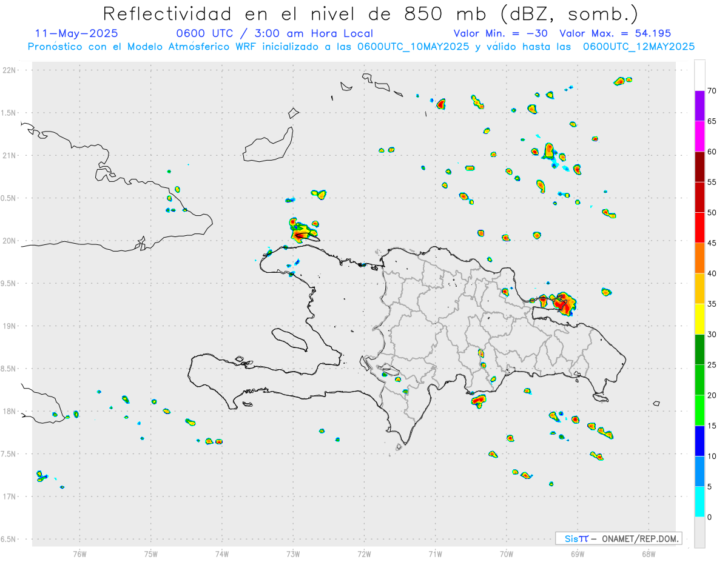The width and height of the screenshot is (728, 562).
Task: Click the light blue 5–10 dBZ colorbar segment
Action: click(699, 472)
